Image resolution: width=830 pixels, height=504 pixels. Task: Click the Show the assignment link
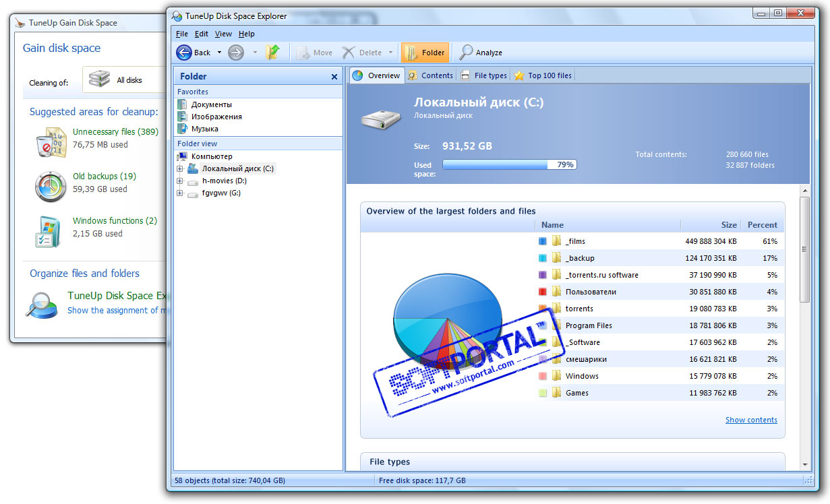[117, 311]
